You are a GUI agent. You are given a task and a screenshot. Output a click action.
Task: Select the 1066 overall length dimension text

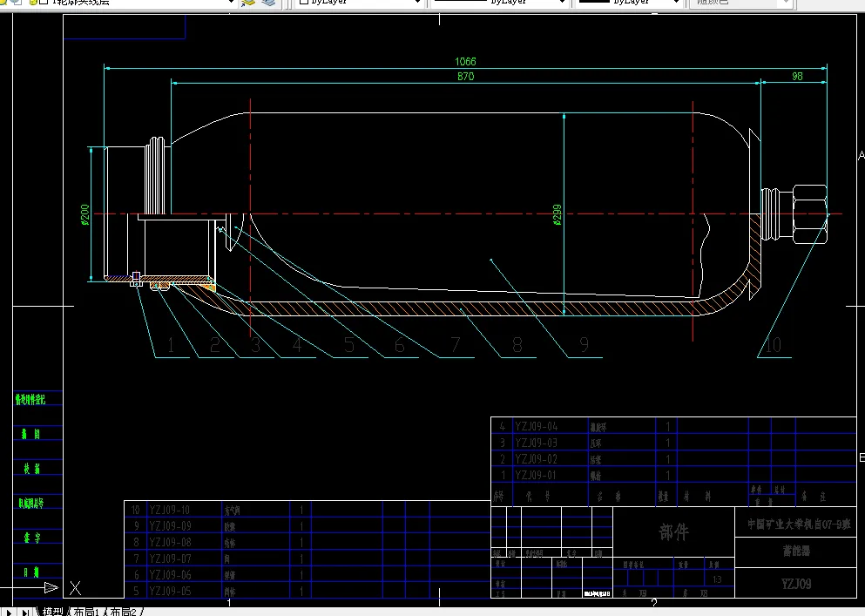465,62
